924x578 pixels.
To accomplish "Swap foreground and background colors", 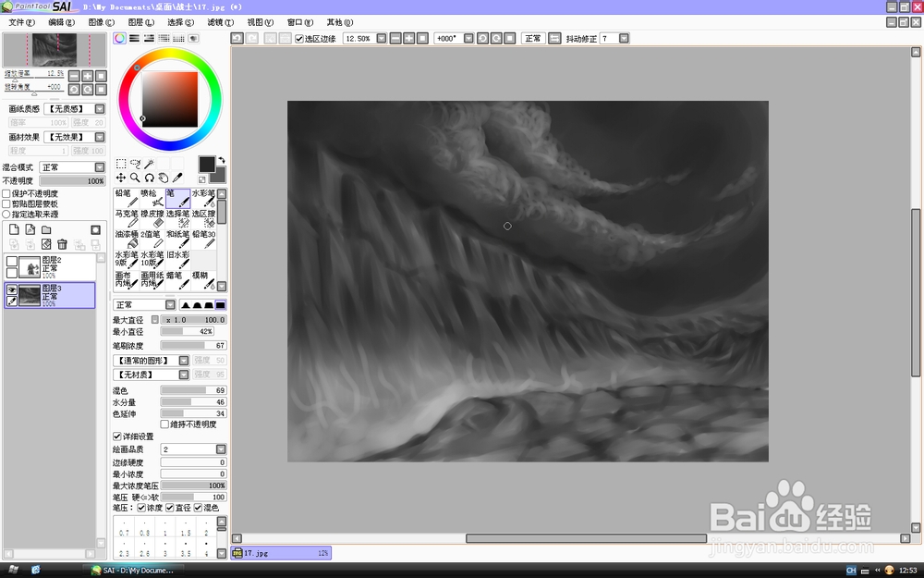I will pyautogui.click(x=222, y=160).
